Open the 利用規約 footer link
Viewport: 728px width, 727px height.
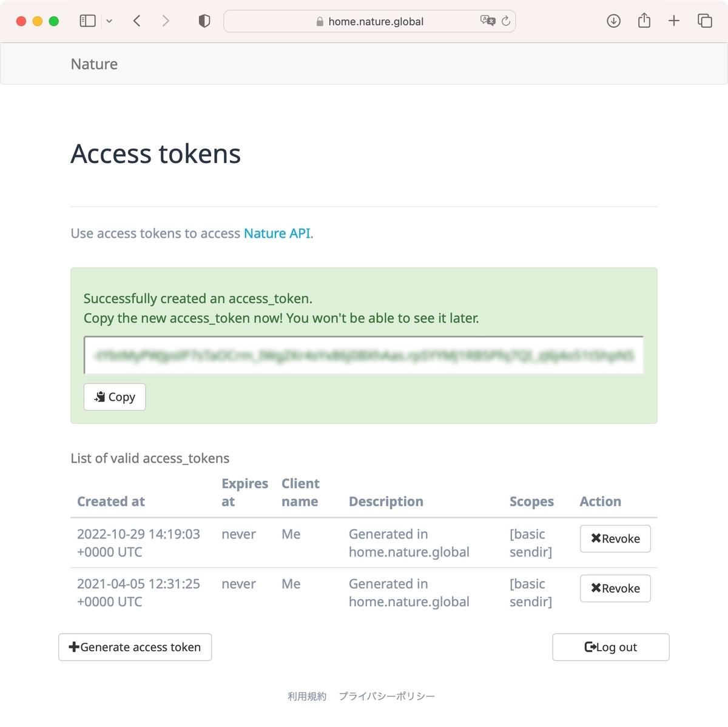[307, 696]
